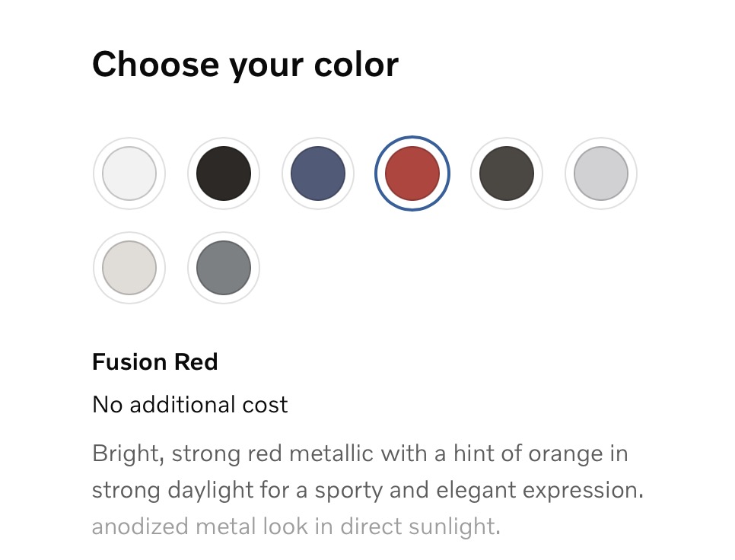
Task: Select the white color swatch
Action: tap(129, 173)
